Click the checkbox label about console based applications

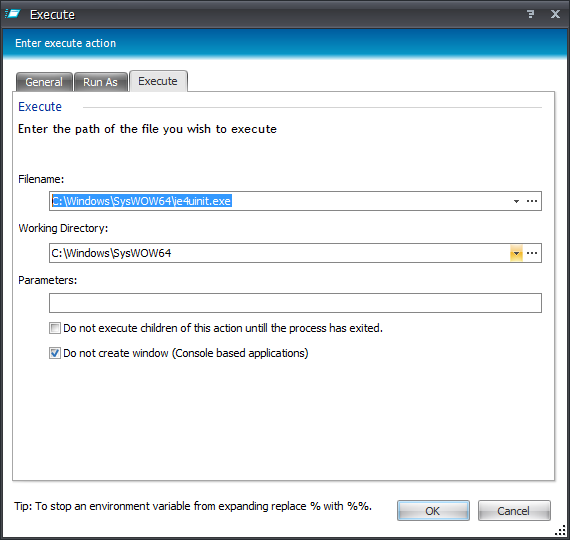coord(186,353)
